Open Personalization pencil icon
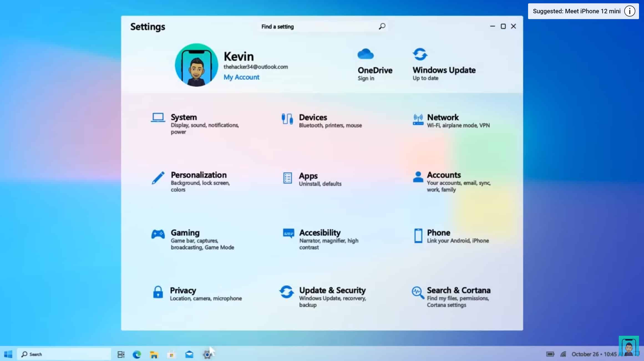This screenshot has height=361, width=644. (x=158, y=178)
